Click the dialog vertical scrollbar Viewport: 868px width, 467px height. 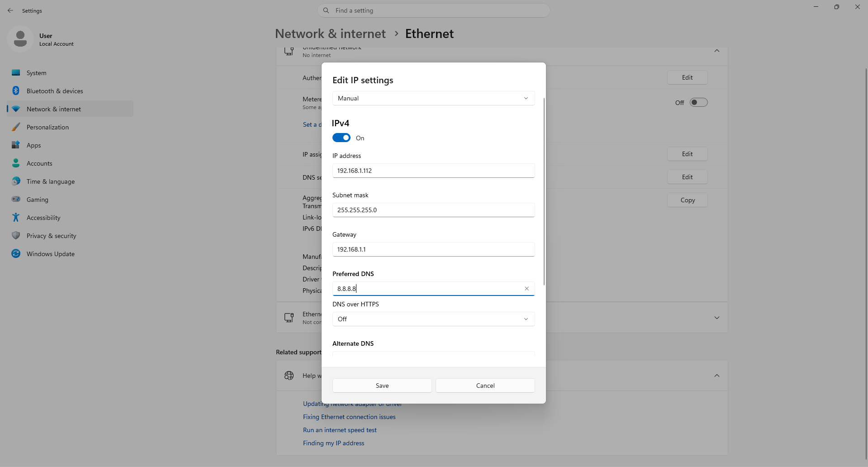(544, 191)
